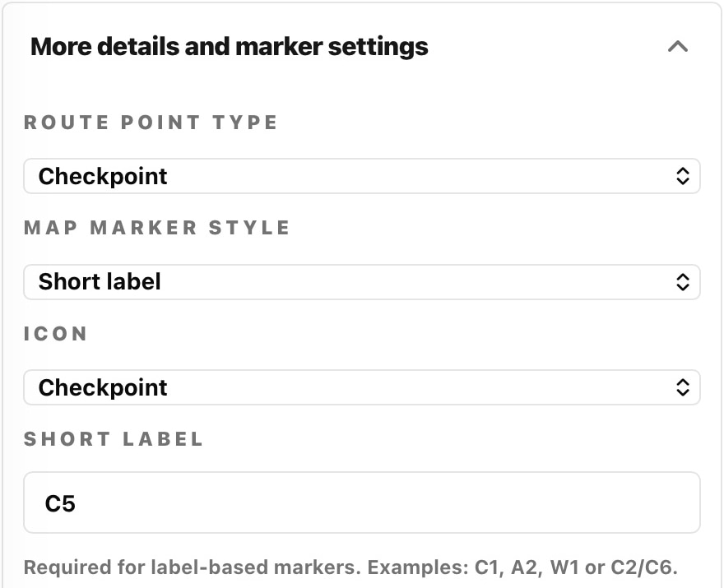724x588 pixels.
Task: Open the Map marker style dropdown
Action: 361,281
